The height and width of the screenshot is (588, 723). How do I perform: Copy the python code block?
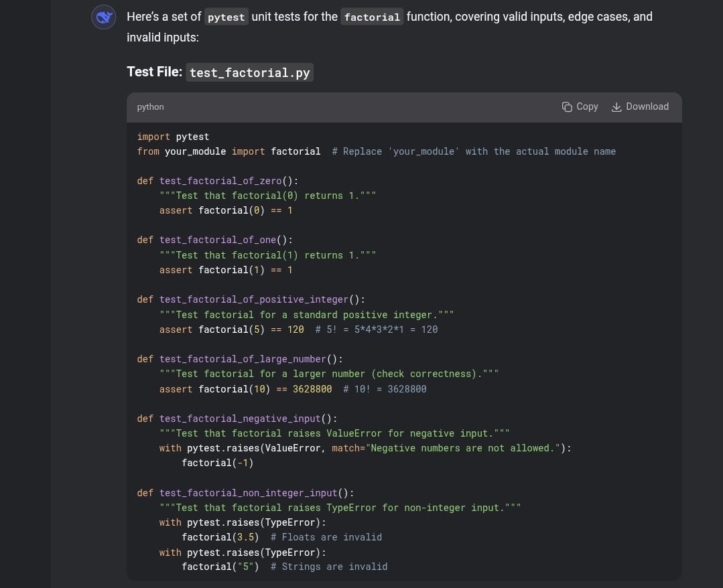580,107
